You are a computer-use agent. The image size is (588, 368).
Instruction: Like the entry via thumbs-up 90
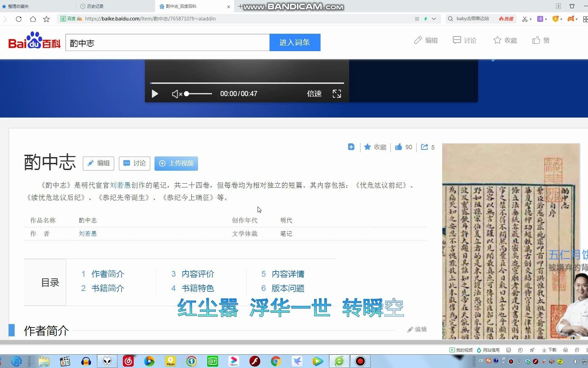coord(404,147)
